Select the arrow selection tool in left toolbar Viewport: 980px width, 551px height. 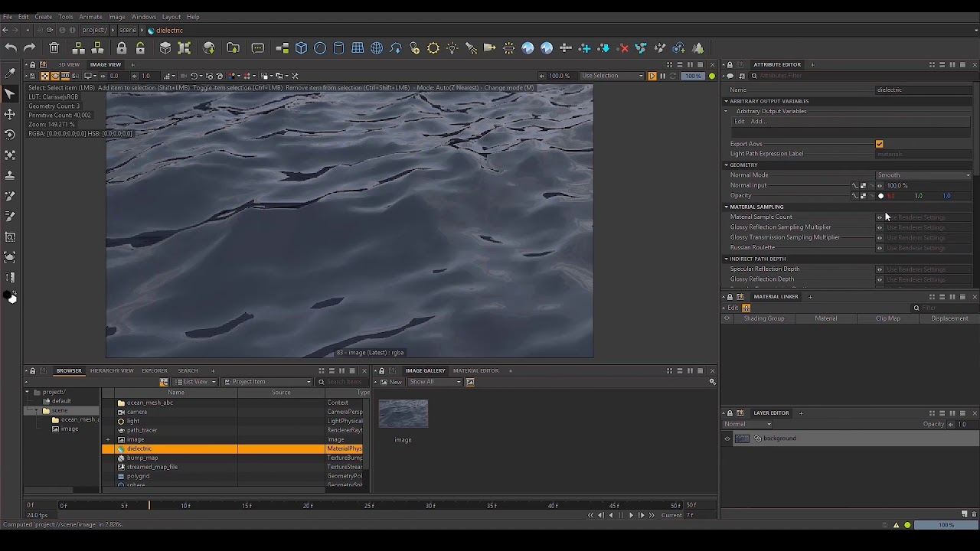[10, 93]
